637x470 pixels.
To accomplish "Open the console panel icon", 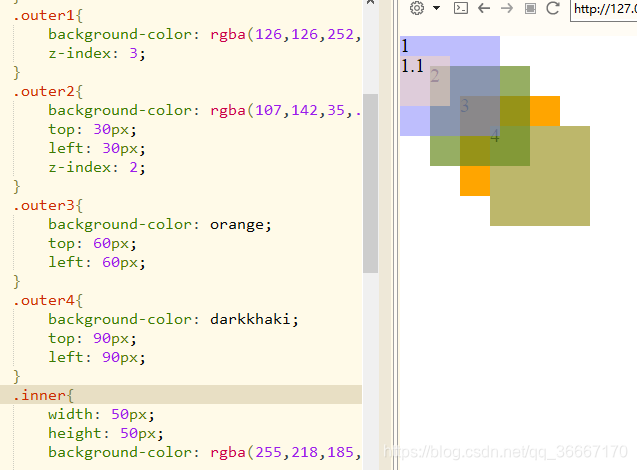I will point(461,8).
